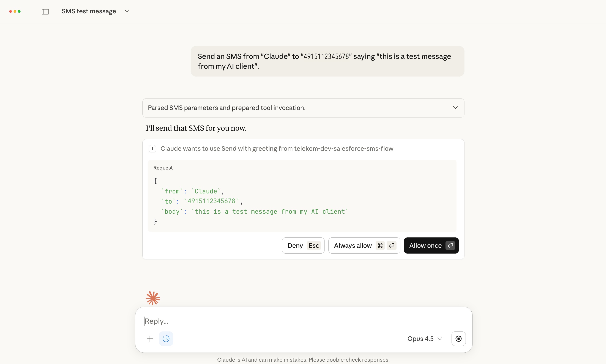The height and width of the screenshot is (364, 606).
Task: Click the tool permission header text
Action: tap(277, 149)
